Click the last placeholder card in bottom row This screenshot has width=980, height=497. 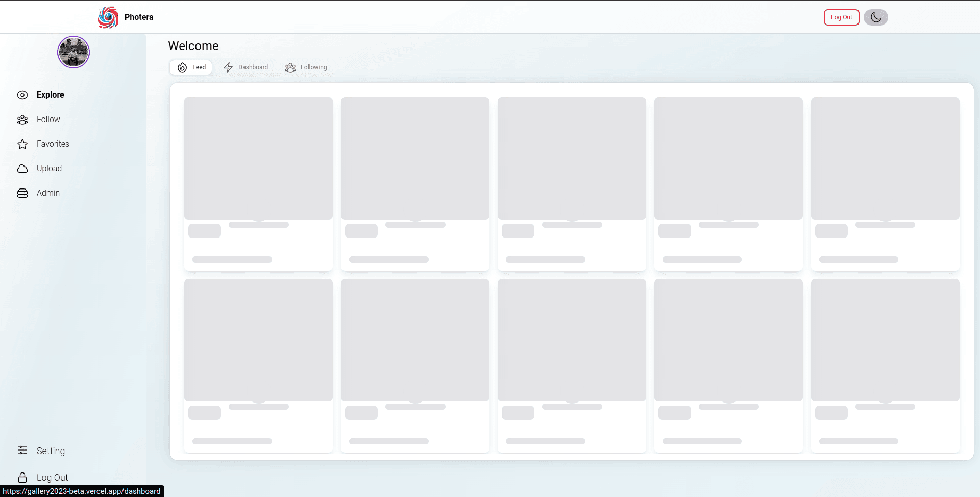coord(885,365)
